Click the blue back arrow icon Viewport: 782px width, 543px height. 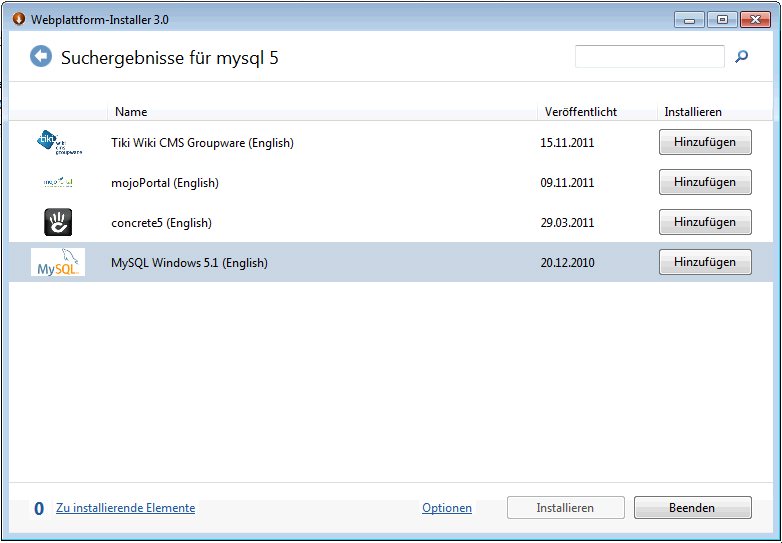41,57
